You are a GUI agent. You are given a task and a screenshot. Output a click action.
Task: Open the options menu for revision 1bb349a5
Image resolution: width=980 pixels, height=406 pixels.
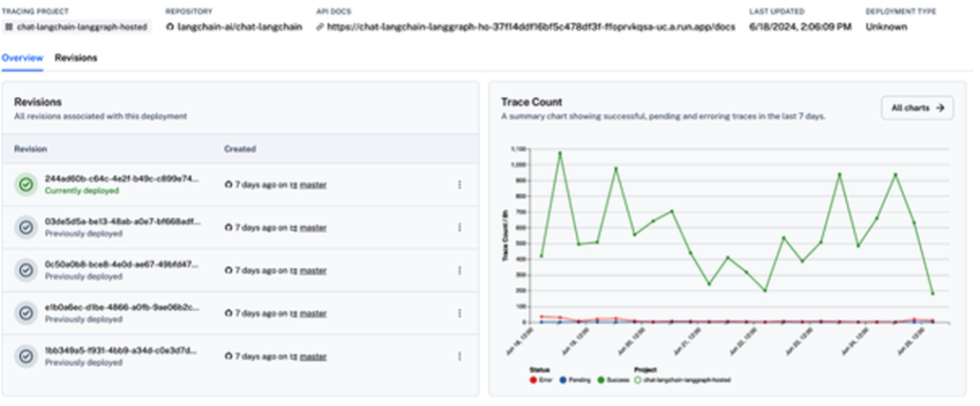(x=459, y=356)
